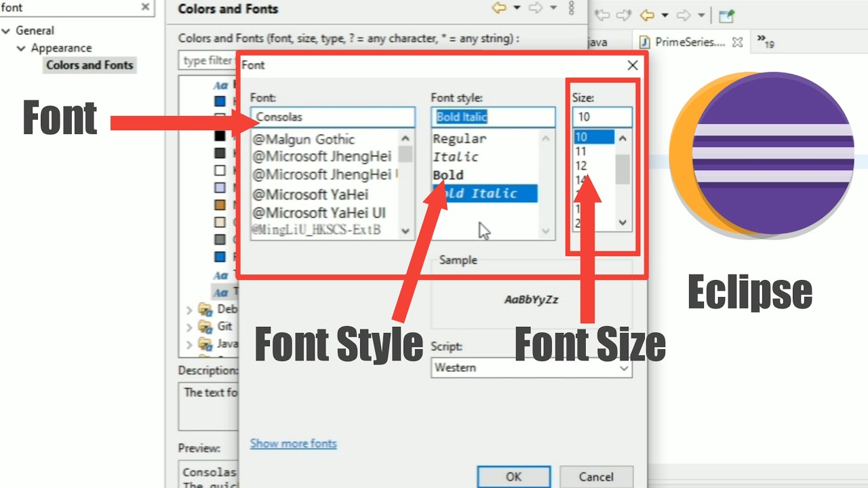Confirm the font with the OK button

tap(513, 476)
